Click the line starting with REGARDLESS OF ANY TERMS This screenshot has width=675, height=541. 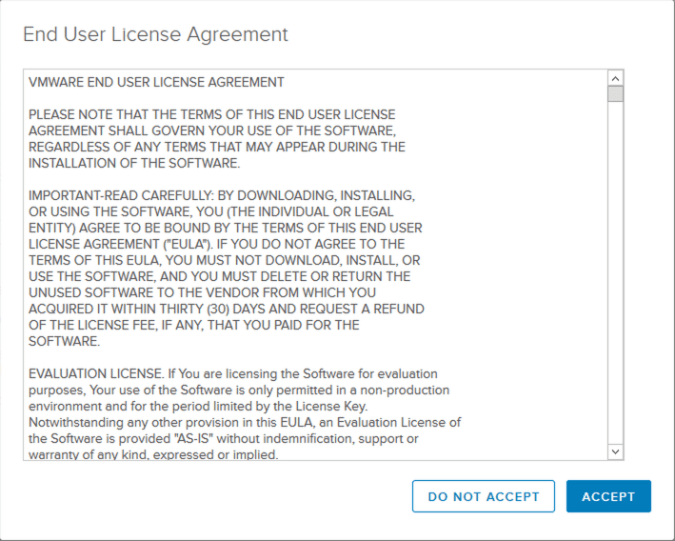click(x=216, y=147)
